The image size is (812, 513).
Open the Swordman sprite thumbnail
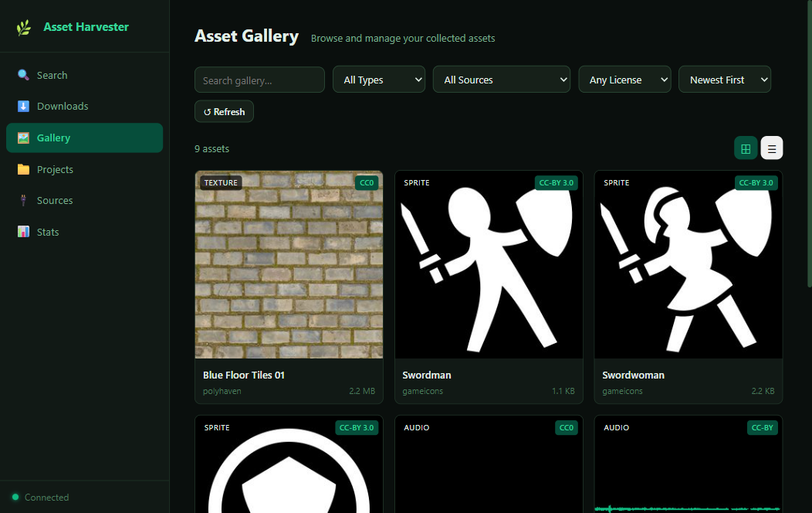pyautogui.click(x=489, y=264)
